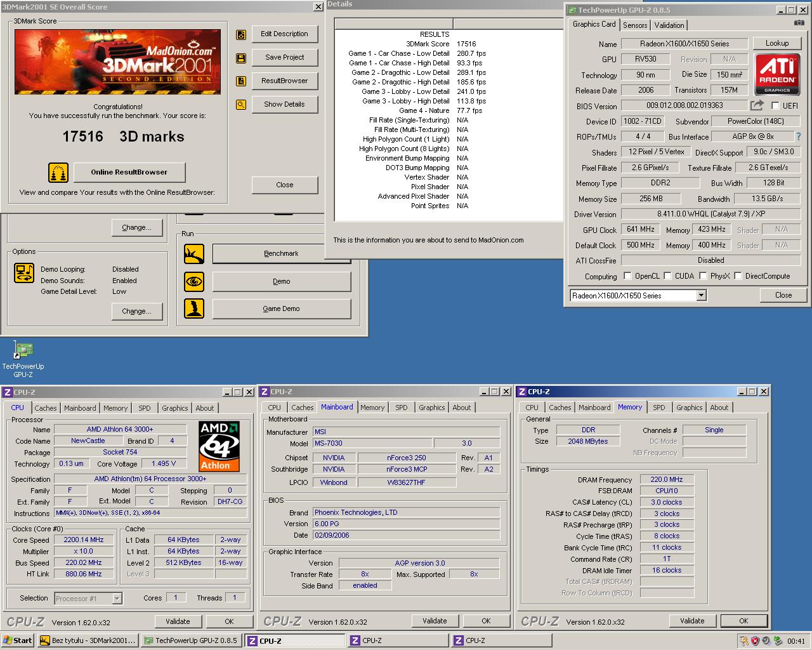Click the magnifier icon beside Show Details

(241, 104)
